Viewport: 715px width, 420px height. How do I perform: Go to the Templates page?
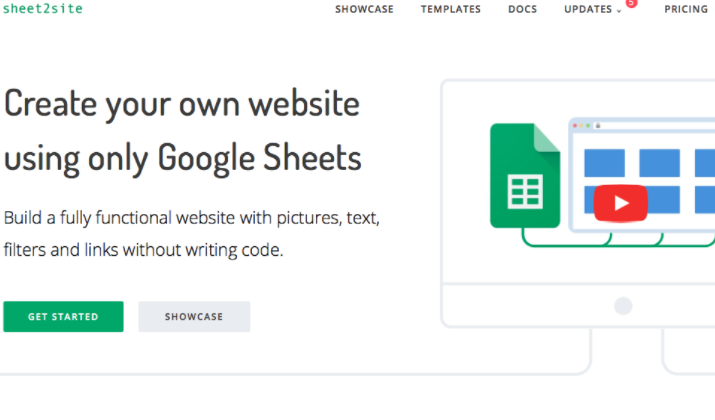(451, 9)
